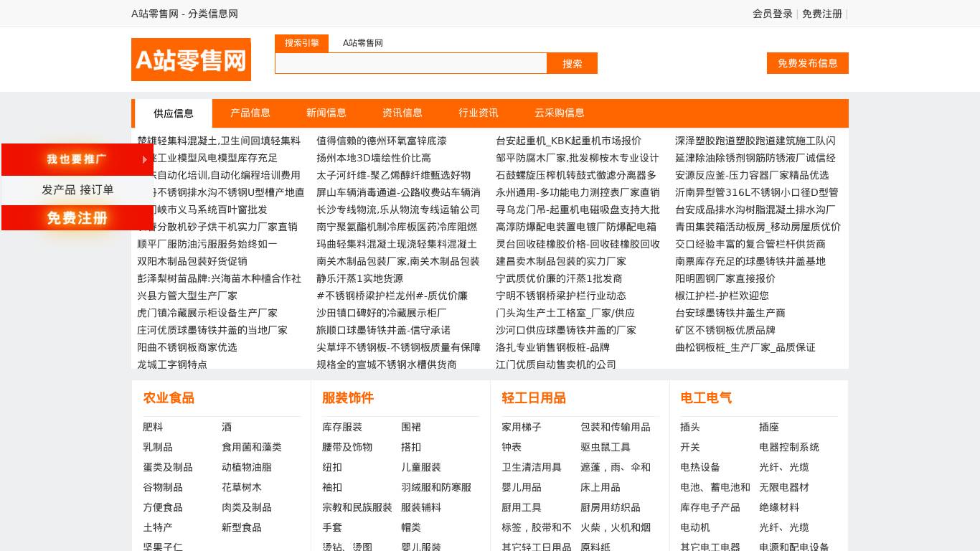Open 电工电气 category heading

pyautogui.click(x=706, y=398)
